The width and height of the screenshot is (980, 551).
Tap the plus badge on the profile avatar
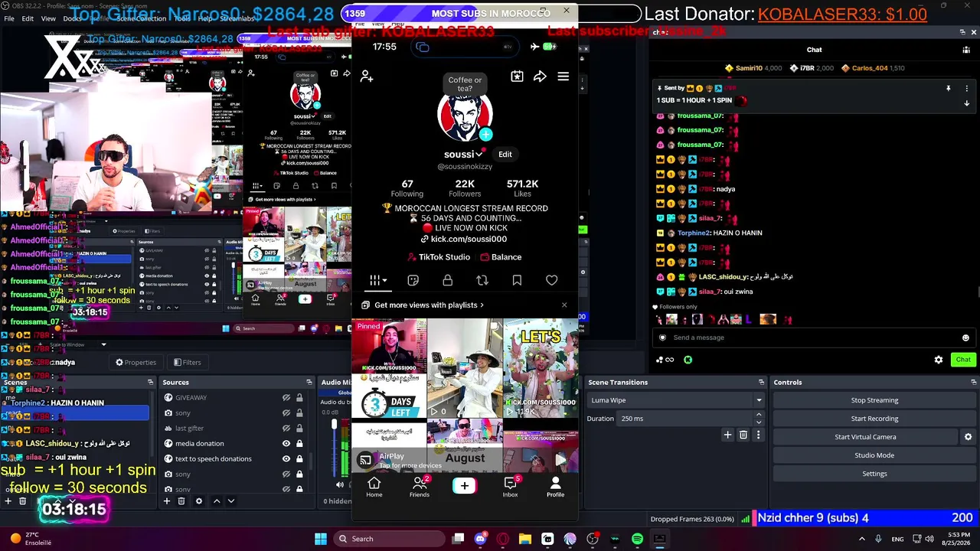point(485,135)
